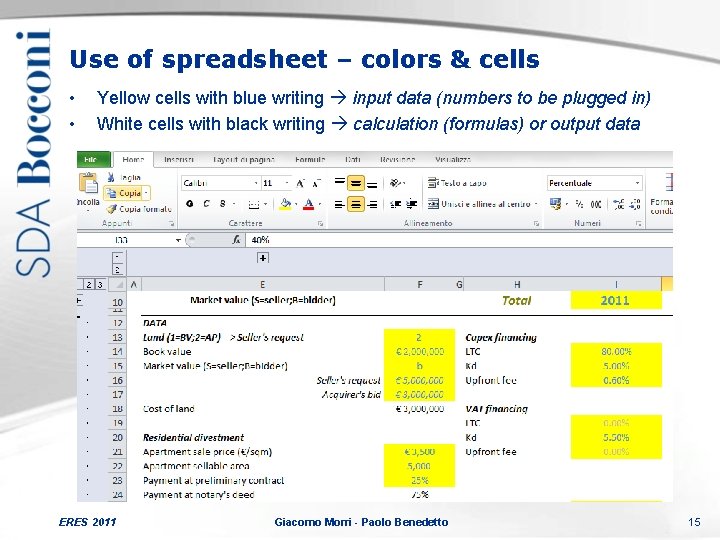The image size is (720, 540).
Task: Increase font size with large A
Action: coord(300,183)
